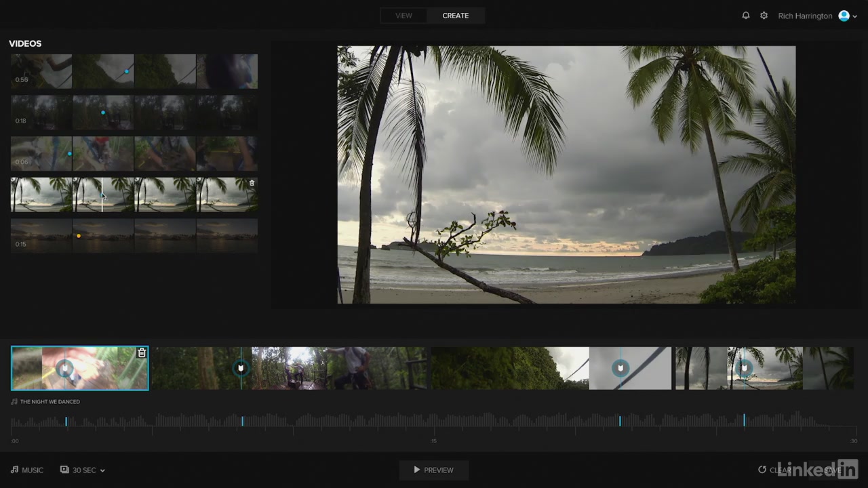This screenshot has width=868, height=488.
Task: Click highlight marker on the forest timeline clip
Action: click(241, 368)
